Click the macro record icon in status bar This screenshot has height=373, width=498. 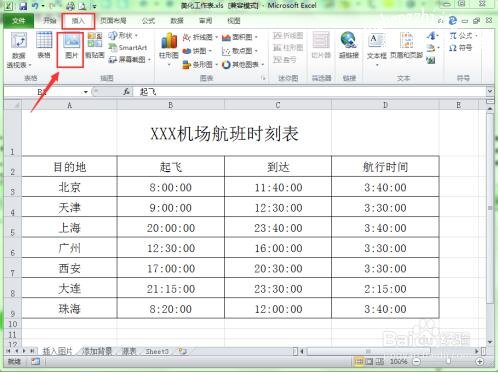pos(35,361)
